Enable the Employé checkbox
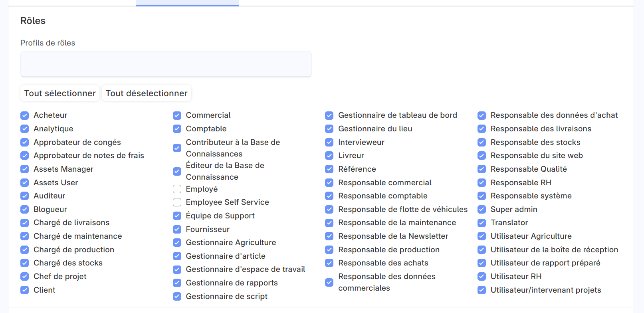The image size is (644, 313). tap(177, 189)
